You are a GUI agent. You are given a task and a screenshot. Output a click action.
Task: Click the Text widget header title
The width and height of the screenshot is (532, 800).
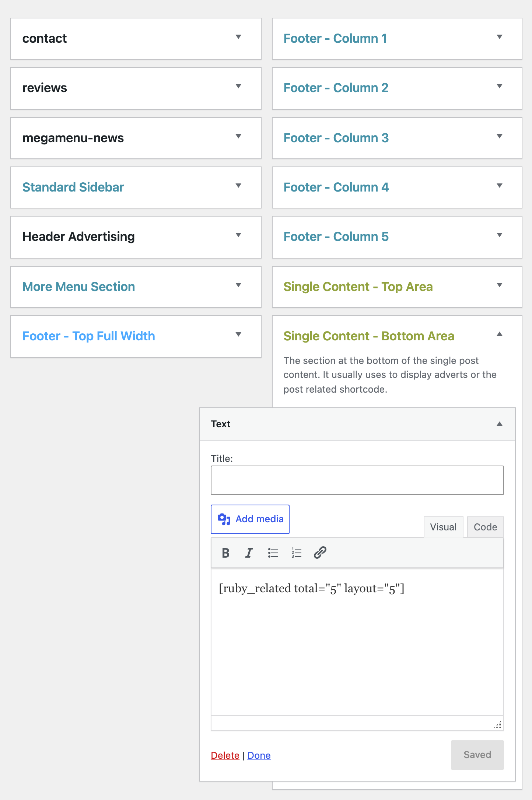coord(221,424)
